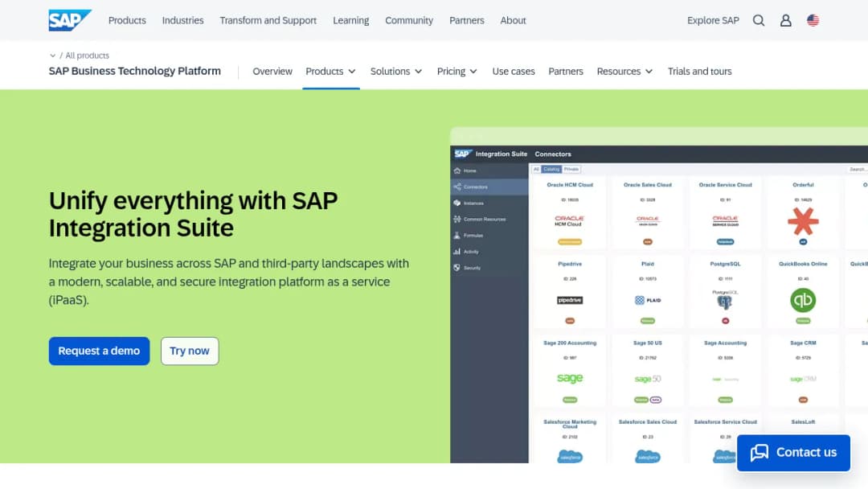
Task: Select the US flag country selector
Action: coord(813,20)
